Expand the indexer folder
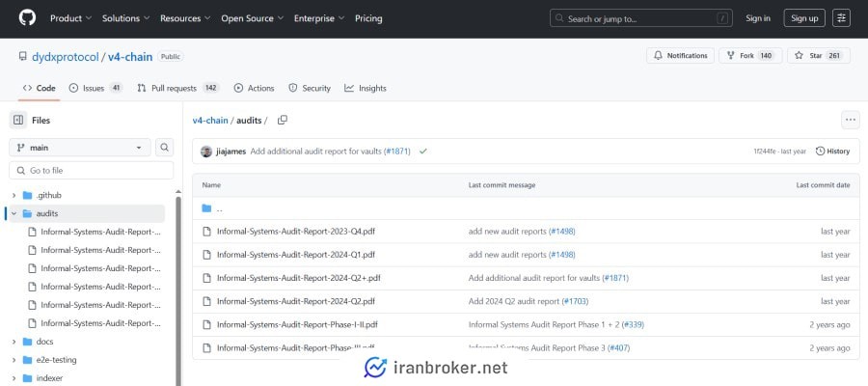This screenshot has width=868, height=386. 14,378
